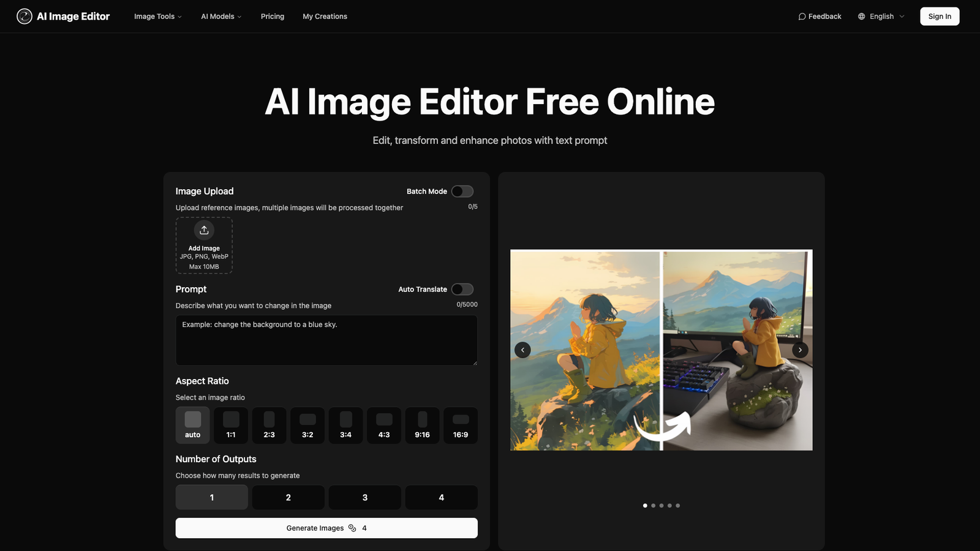The width and height of the screenshot is (980, 551).
Task: Set number of outputs to 3
Action: pyautogui.click(x=365, y=497)
